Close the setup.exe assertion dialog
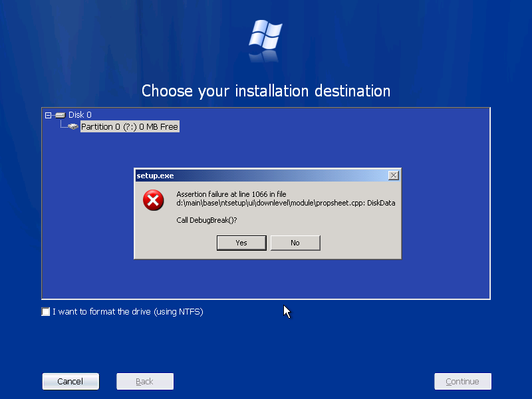The height and width of the screenshot is (399, 532). [393, 176]
